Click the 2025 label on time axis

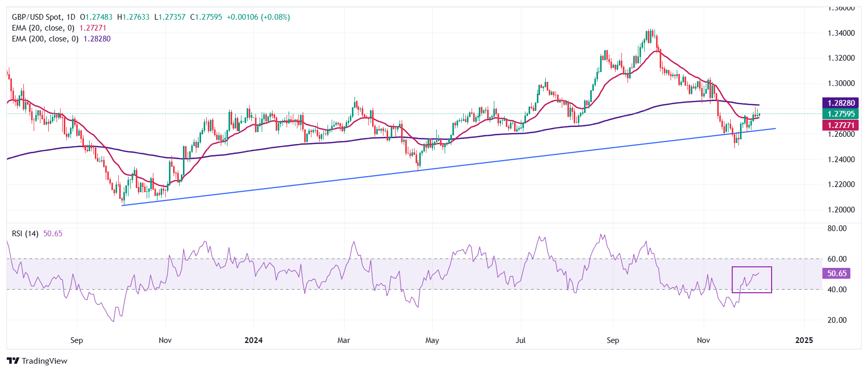(804, 340)
